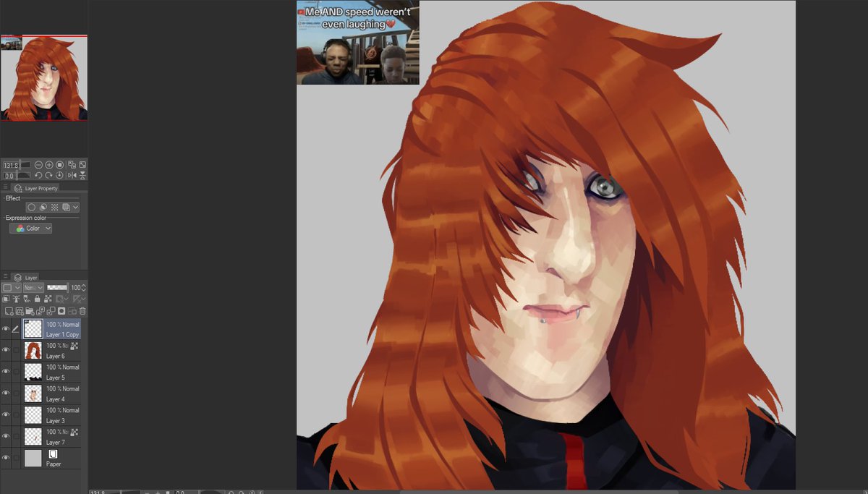Select the Layer Property tab

pyautogui.click(x=35, y=188)
